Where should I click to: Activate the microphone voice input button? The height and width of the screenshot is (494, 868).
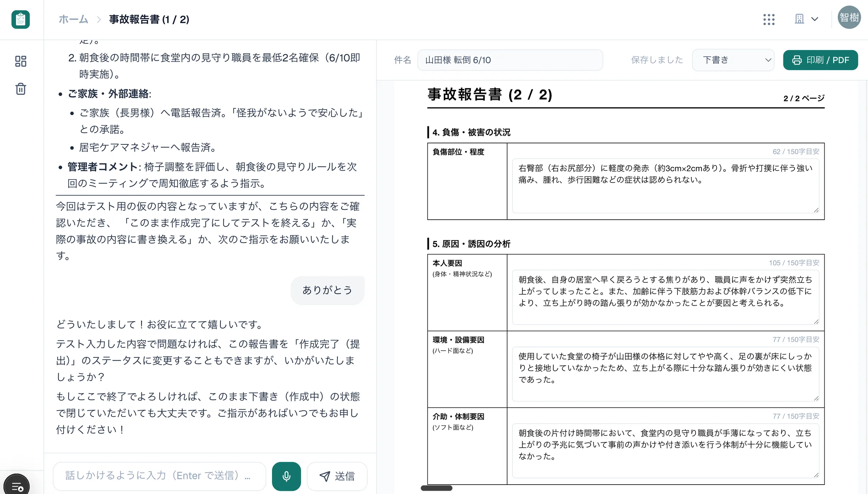(x=286, y=476)
